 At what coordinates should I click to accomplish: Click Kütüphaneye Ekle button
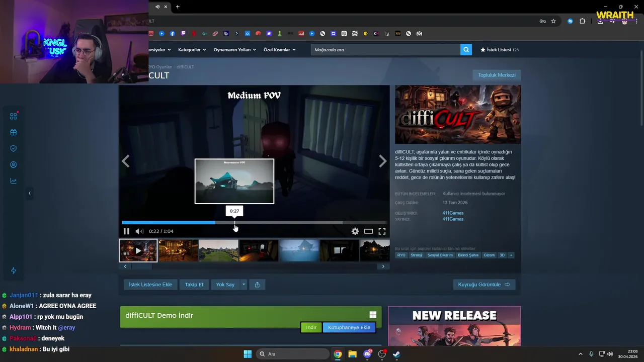[x=349, y=327]
